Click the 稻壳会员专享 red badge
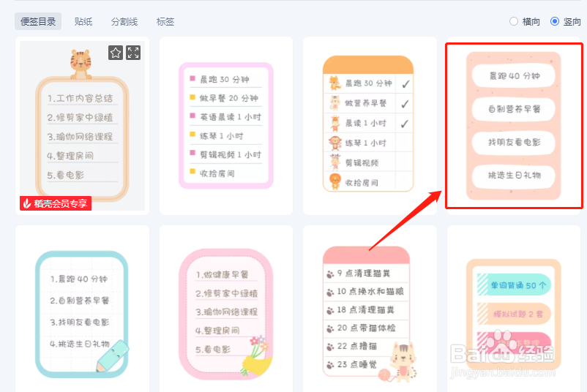 [x=56, y=203]
